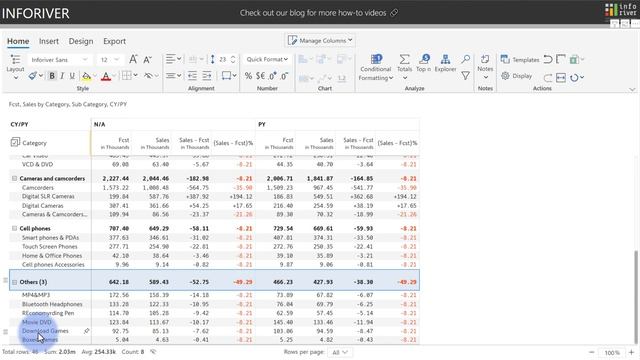Decrease decimal places
This screenshot has width=640, height=360.
point(284,76)
